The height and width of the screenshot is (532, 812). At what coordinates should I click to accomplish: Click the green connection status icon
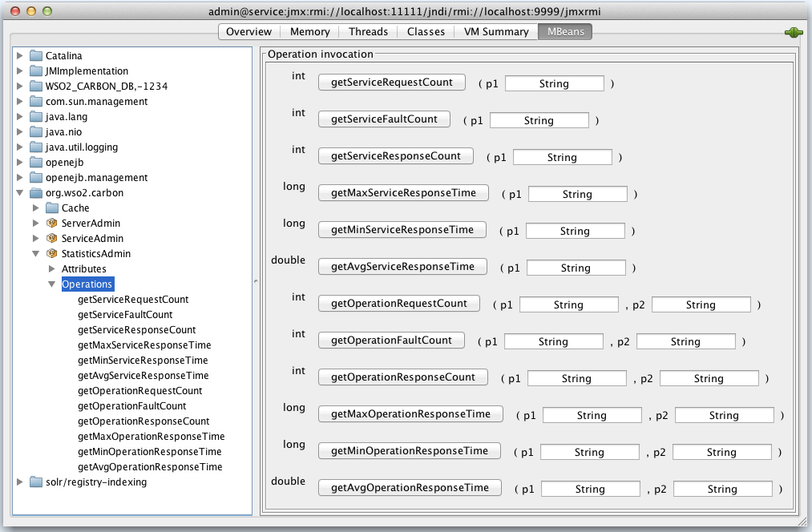coord(794,32)
